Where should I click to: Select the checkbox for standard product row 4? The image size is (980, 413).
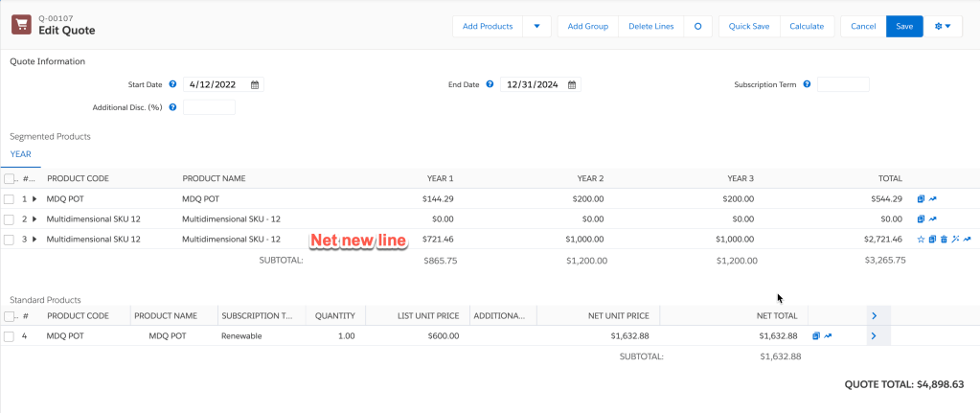point(9,336)
